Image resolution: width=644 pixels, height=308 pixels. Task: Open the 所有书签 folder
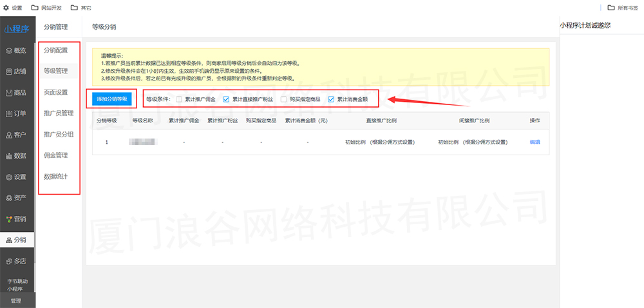pyautogui.click(x=623, y=8)
